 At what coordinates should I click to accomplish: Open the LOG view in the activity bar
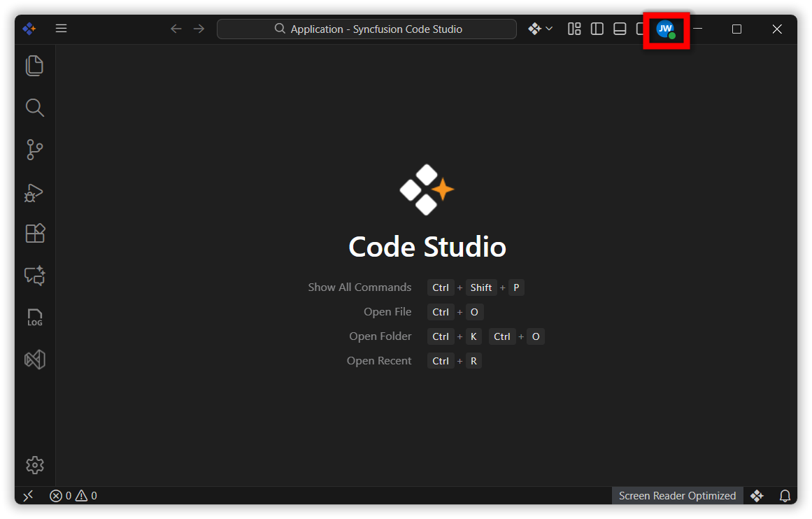click(x=34, y=318)
